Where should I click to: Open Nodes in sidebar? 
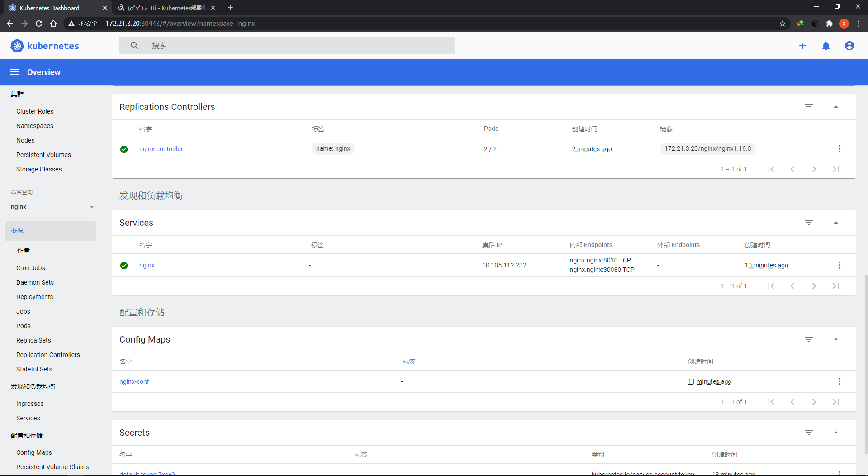[x=25, y=140]
